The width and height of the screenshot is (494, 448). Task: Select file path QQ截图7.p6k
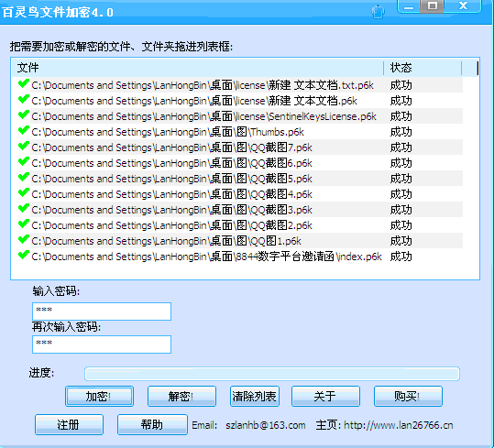(171, 148)
